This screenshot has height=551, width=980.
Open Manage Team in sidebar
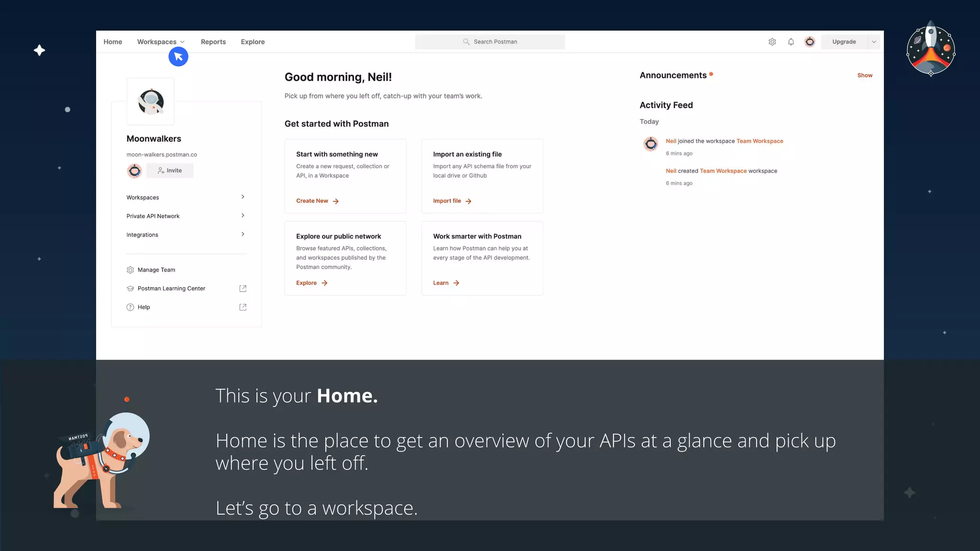coord(156,270)
